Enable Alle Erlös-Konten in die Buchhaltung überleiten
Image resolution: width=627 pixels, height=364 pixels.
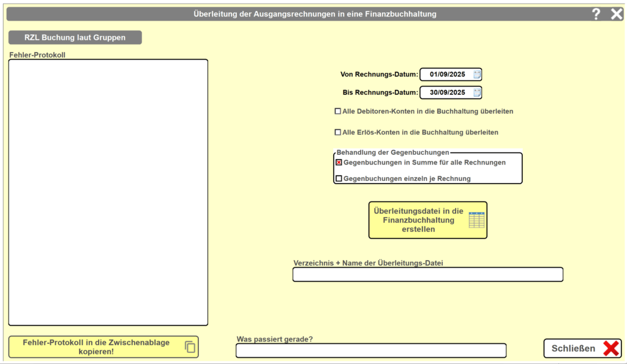click(338, 132)
